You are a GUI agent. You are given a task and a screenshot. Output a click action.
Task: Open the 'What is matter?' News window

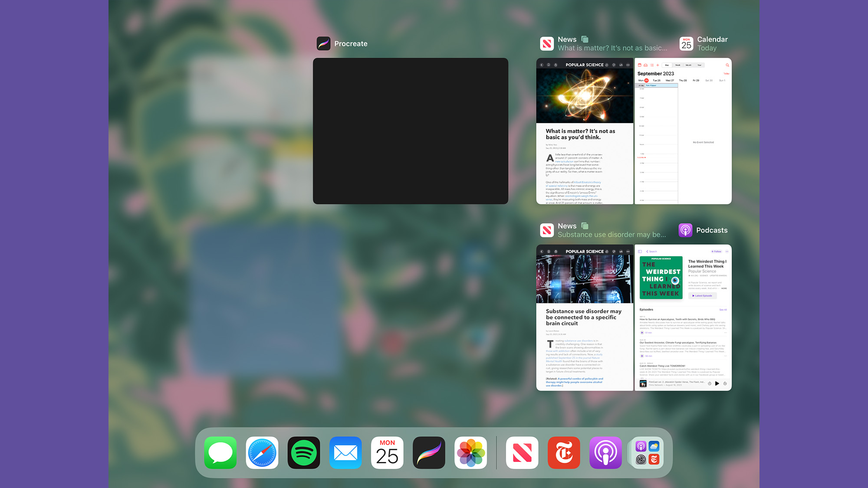point(585,131)
